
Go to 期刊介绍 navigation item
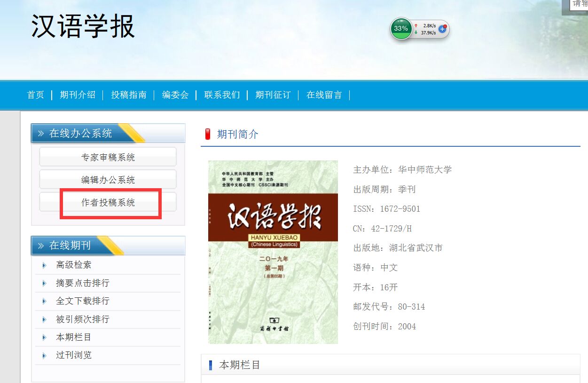click(x=78, y=95)
